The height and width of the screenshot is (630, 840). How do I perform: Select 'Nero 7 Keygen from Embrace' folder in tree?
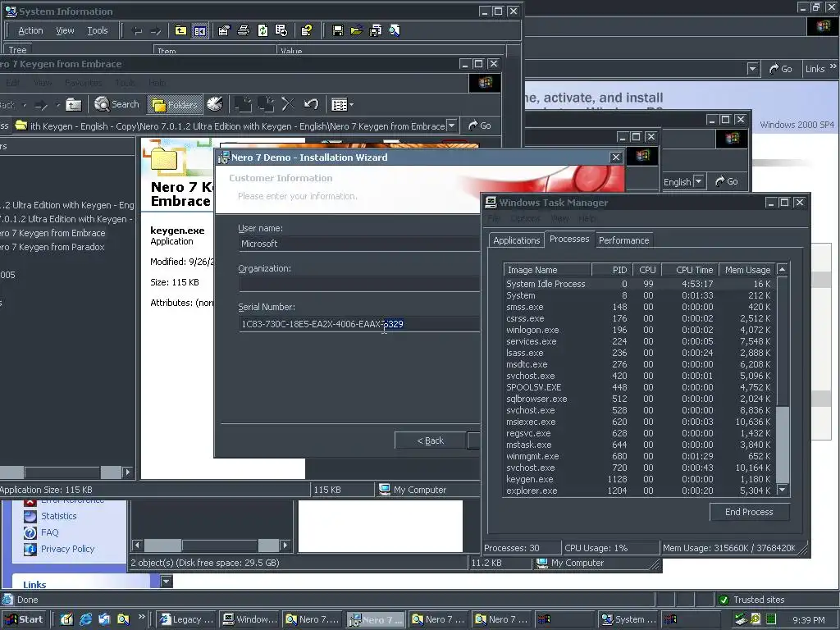click(x=52, y=233)
